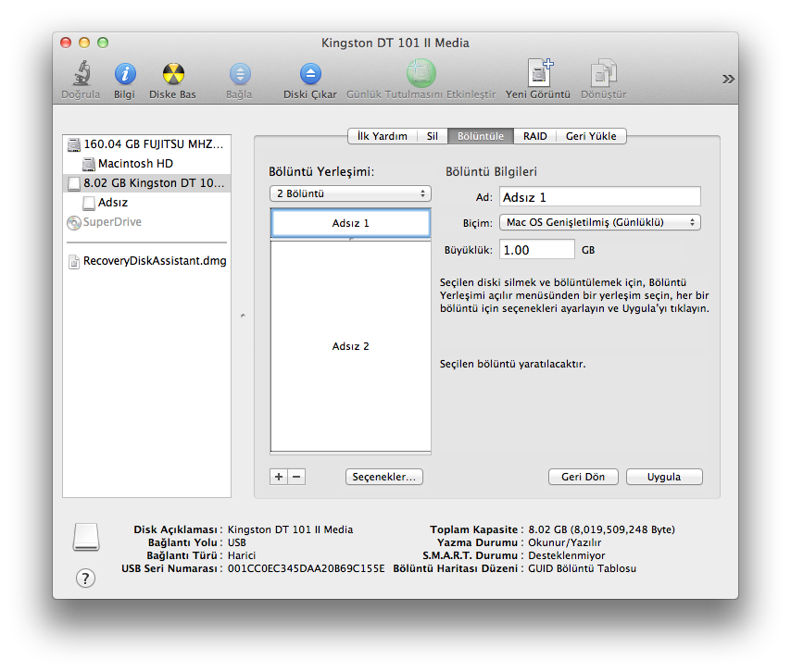Open the Geri Yükle tab

(592, 136)
